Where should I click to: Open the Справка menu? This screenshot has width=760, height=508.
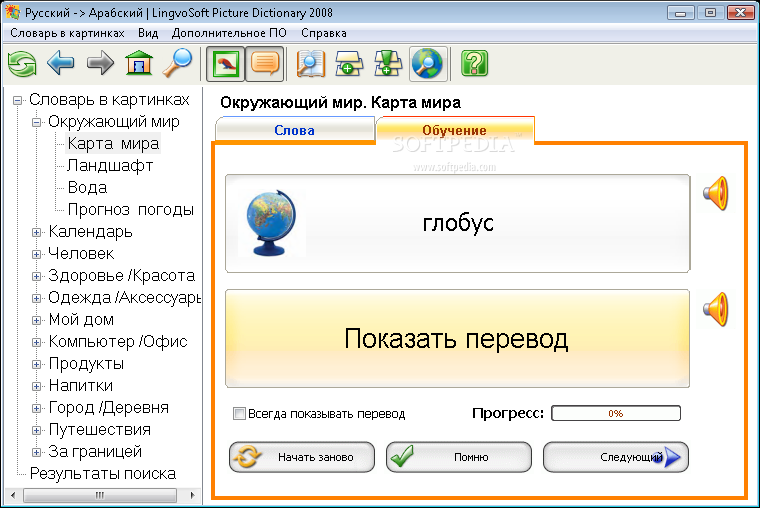click(324, 33)
